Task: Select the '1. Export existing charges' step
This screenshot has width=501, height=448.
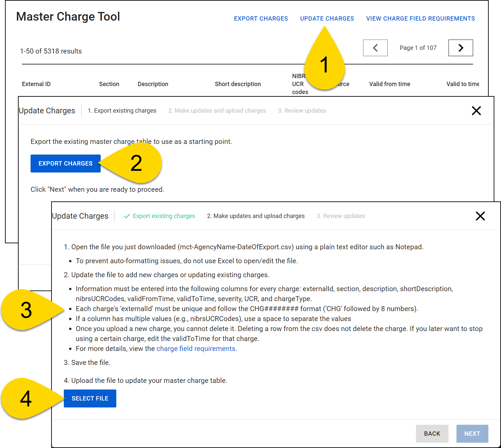Action: pos(122,110)
